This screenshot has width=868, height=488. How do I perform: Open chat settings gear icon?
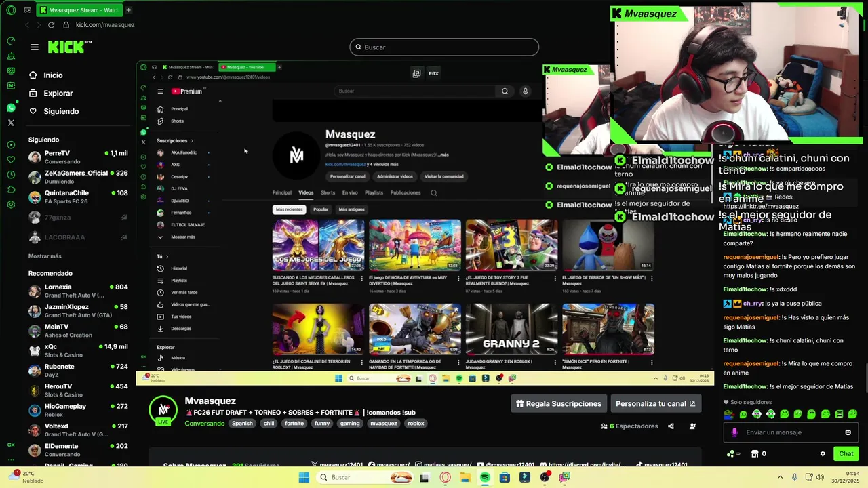(x=823, y=454)
